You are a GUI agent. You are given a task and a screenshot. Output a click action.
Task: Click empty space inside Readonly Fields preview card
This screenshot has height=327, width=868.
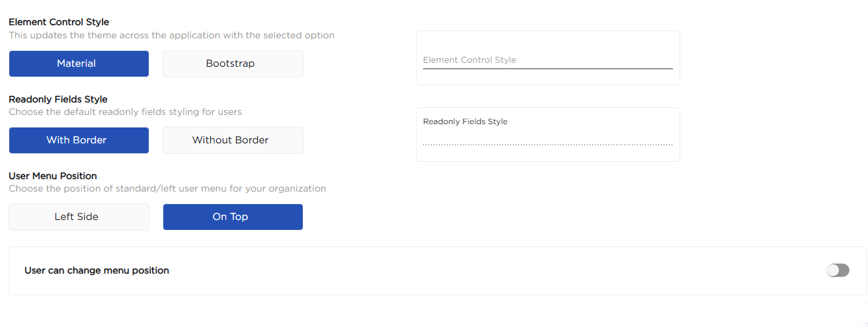click(595, 153)
